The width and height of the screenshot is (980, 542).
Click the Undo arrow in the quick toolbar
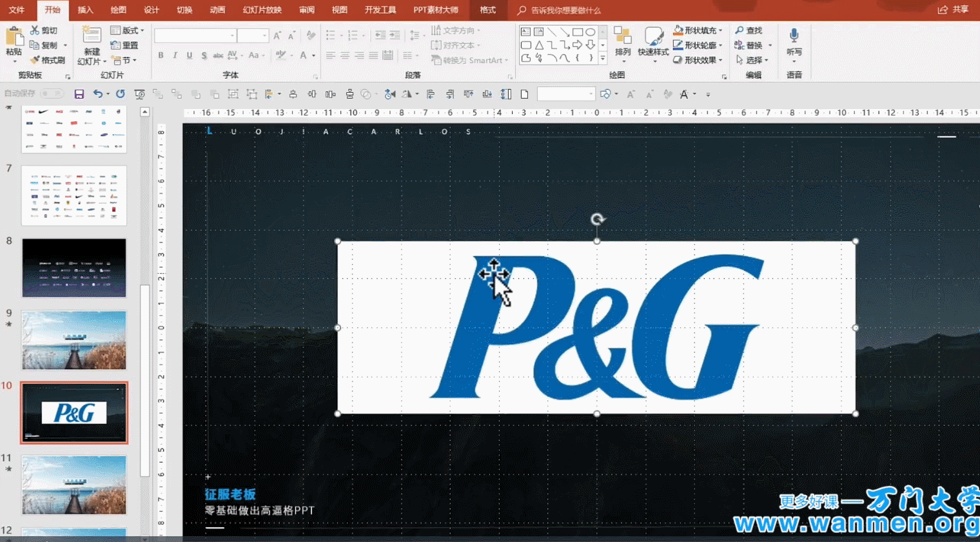(x=97, y=94)
